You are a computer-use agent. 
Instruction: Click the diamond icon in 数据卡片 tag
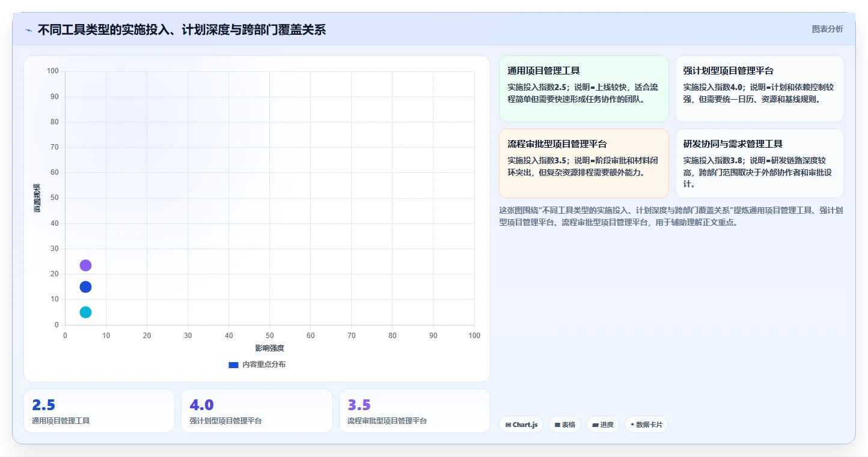tap(632, 425)
